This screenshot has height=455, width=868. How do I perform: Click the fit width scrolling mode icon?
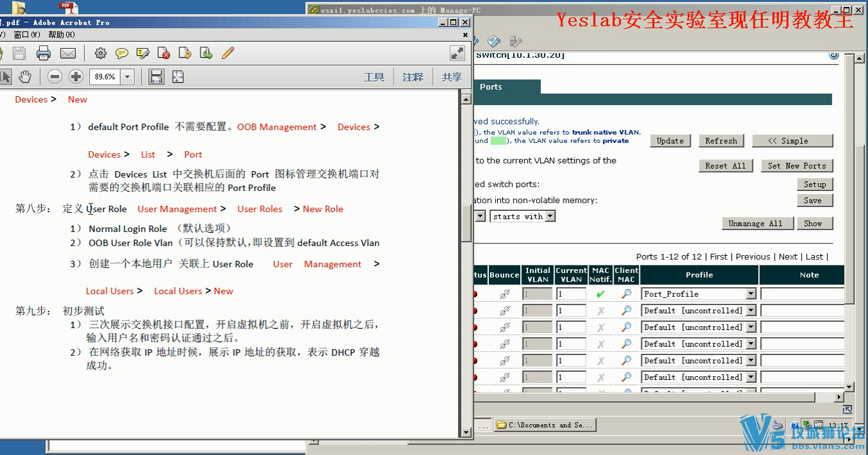click(156, 77)
